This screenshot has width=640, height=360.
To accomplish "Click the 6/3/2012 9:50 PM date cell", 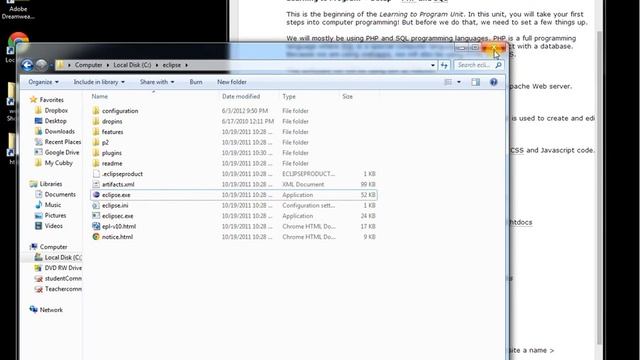I will tap(245, 111).
